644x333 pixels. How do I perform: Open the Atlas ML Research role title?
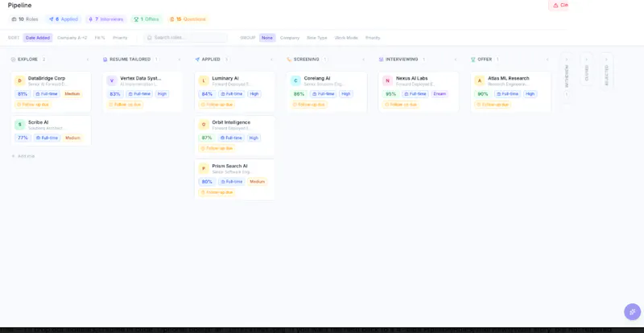click(x=509, y=79)
